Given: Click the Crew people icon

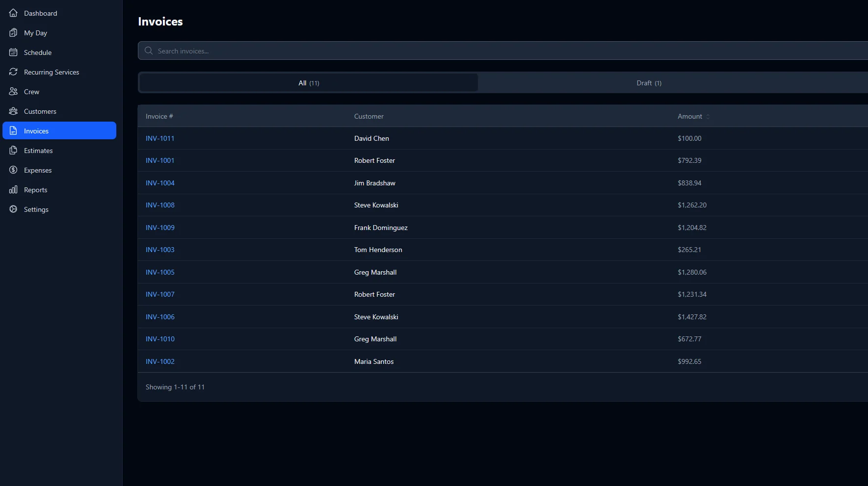Looking at the screenshot, I should pos(13,92).
